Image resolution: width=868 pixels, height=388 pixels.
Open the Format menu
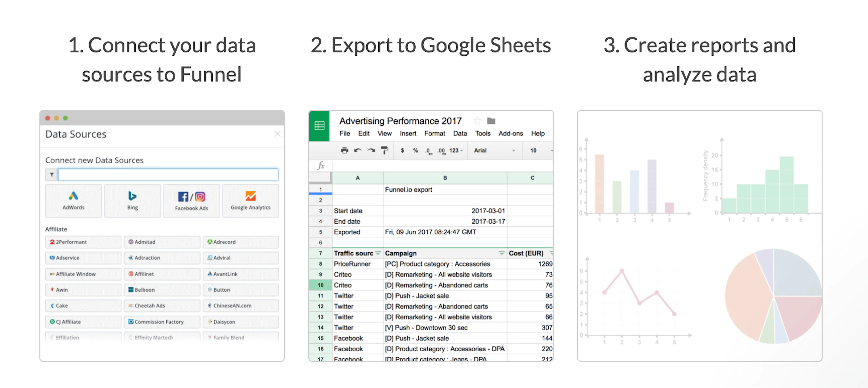point(434,134)
